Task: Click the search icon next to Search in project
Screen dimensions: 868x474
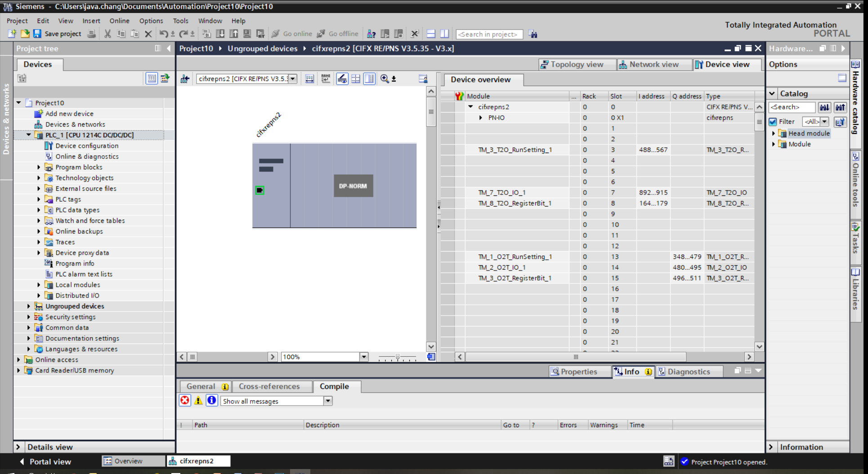Action: point(533,34)
